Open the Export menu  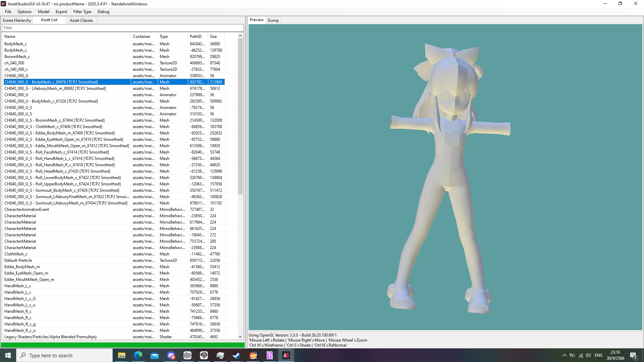[61, 12]
